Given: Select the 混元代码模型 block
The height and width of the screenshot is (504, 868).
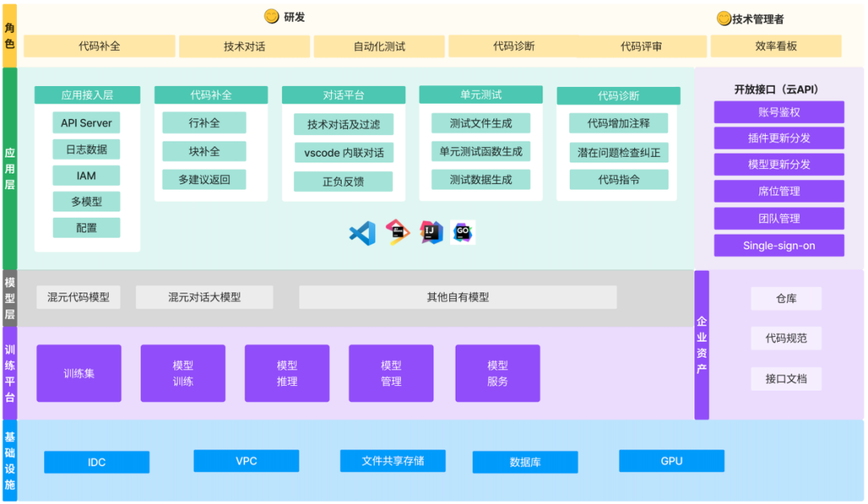Looking at the screenshot, I should tap(79, 297).
